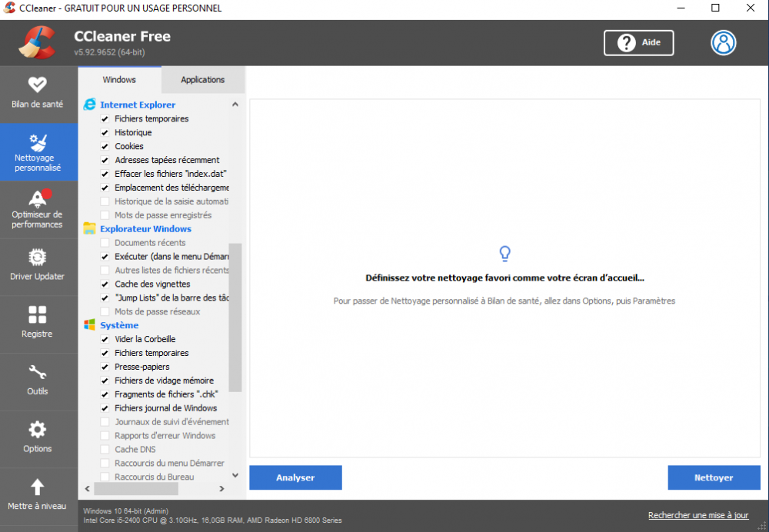Enable Rapports d'erreur Windows checkbox

pos(105,435)
